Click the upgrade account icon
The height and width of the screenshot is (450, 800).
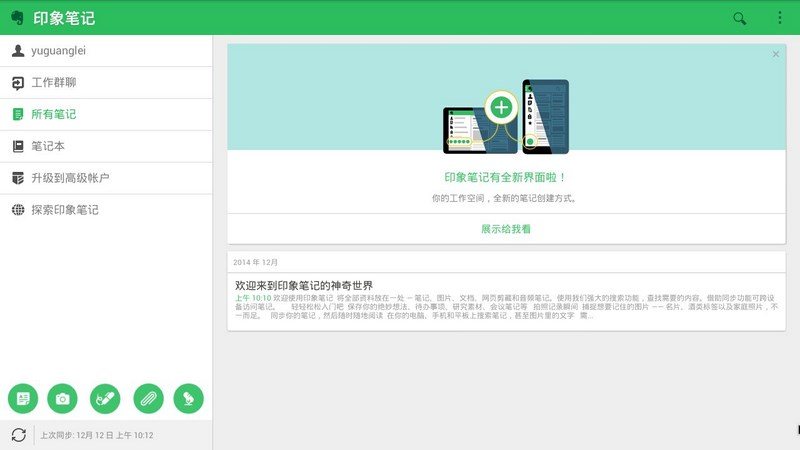pyautogui.click(x=18, y=178)
